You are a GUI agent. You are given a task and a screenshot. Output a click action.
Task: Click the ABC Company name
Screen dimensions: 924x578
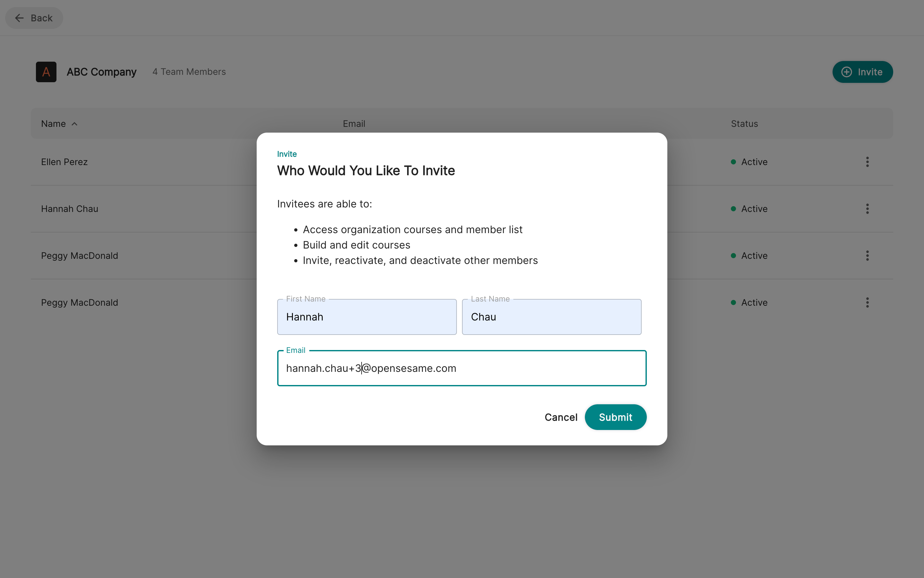pyautogui.click(x=102, y=72)
